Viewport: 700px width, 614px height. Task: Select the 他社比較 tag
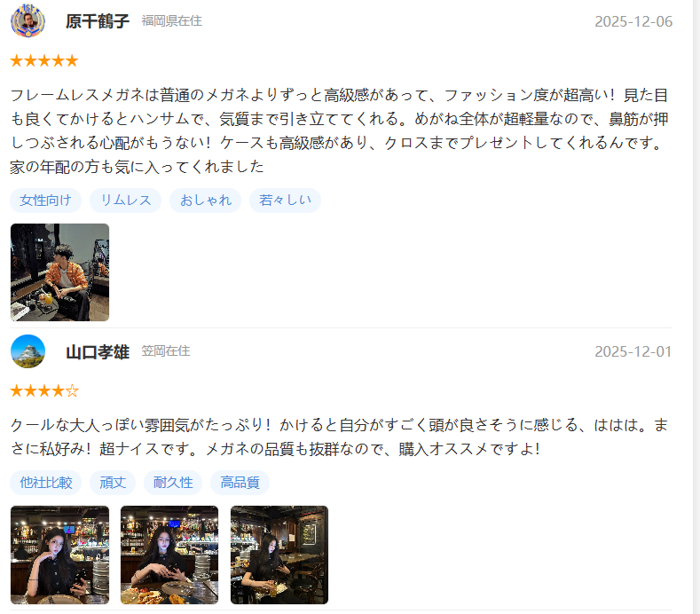(x=45, y=483)
